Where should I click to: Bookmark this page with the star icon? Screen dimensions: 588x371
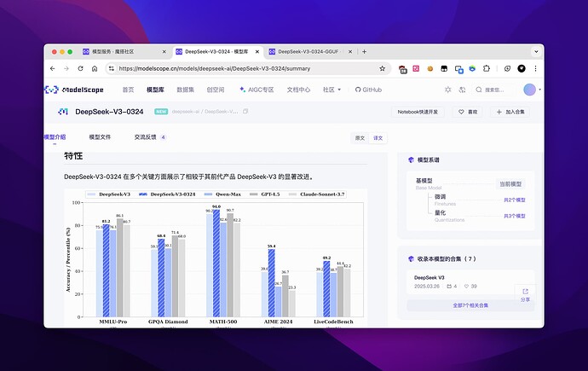382,68
